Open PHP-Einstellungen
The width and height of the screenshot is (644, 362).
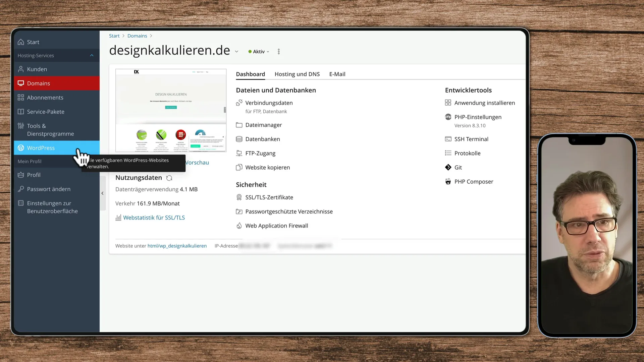point(478,117)
